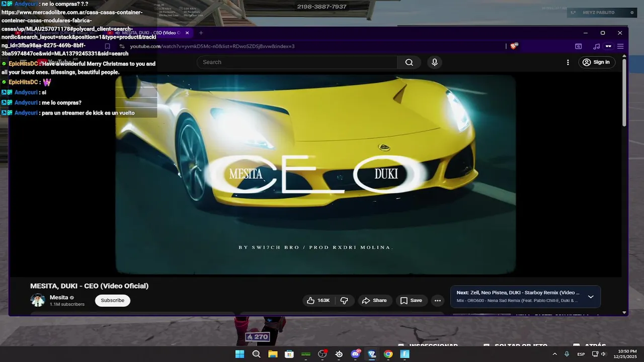Click the CEO video player
This screenshot has width=644, height=362.
[315, 174]
